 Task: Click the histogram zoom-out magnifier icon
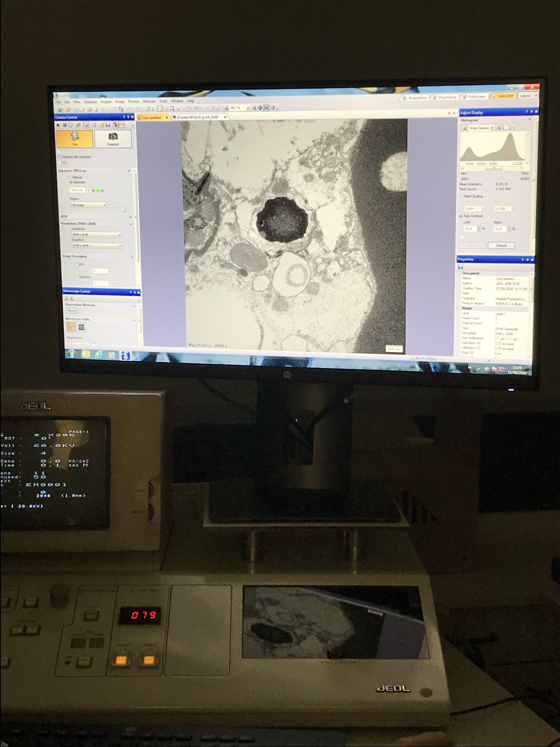click(465, 128)
